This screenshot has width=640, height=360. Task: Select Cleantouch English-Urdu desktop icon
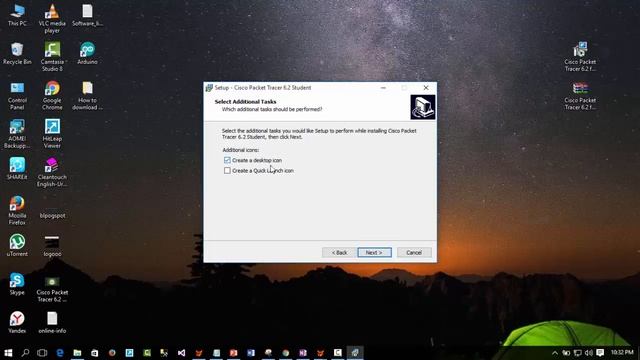[52, 172]
